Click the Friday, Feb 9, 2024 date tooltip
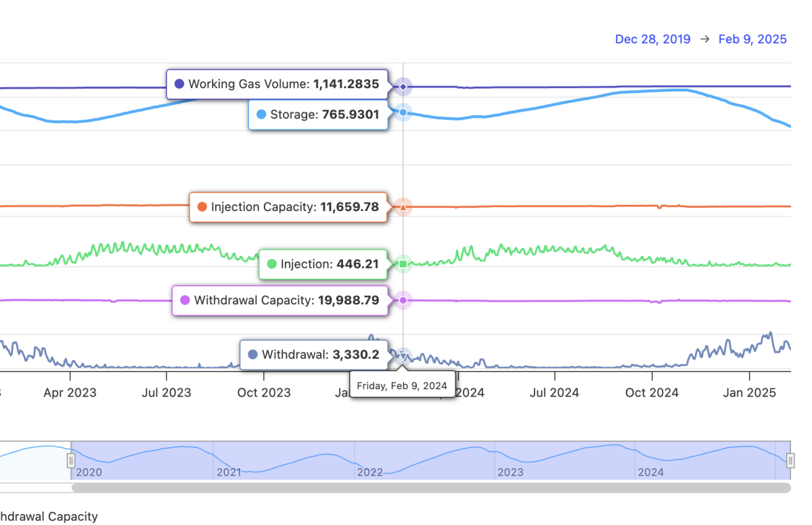 402,386
